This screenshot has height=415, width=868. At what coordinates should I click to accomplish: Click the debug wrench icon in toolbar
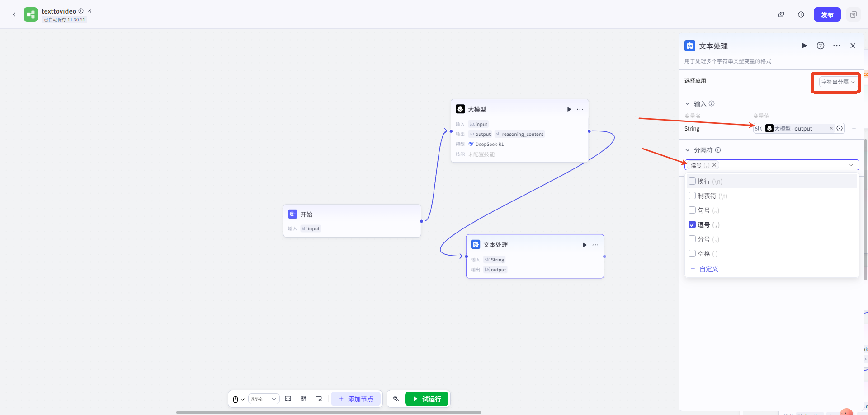point(396,399)
